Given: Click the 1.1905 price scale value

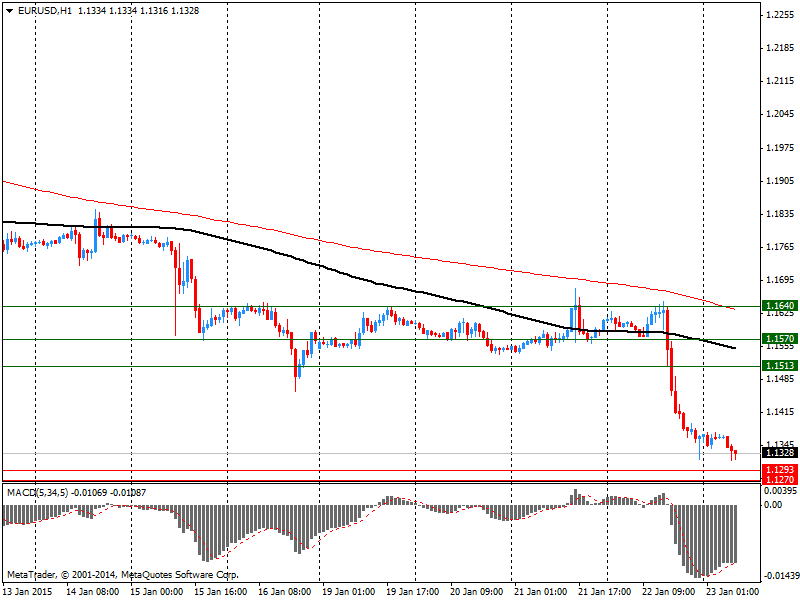Looking at the screenshot, I should tap(780, 181).
